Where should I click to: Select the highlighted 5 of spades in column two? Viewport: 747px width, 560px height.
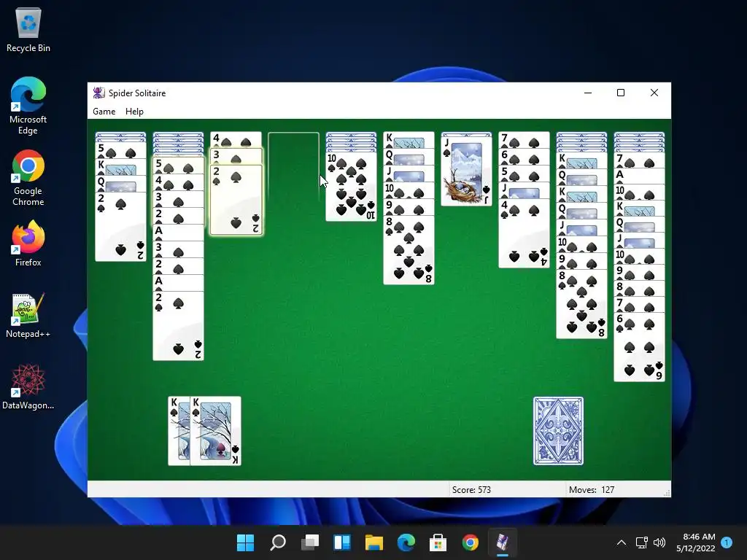coord(178,166)
